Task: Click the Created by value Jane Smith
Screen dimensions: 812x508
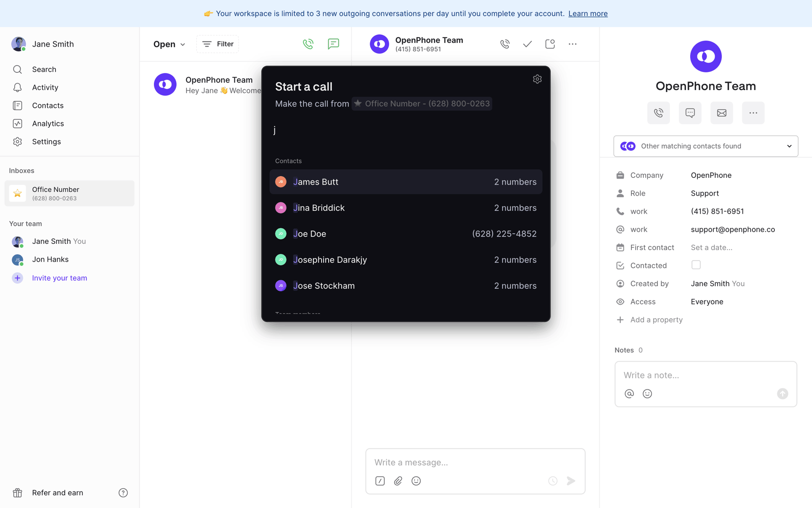Action: tap(717, 284)
